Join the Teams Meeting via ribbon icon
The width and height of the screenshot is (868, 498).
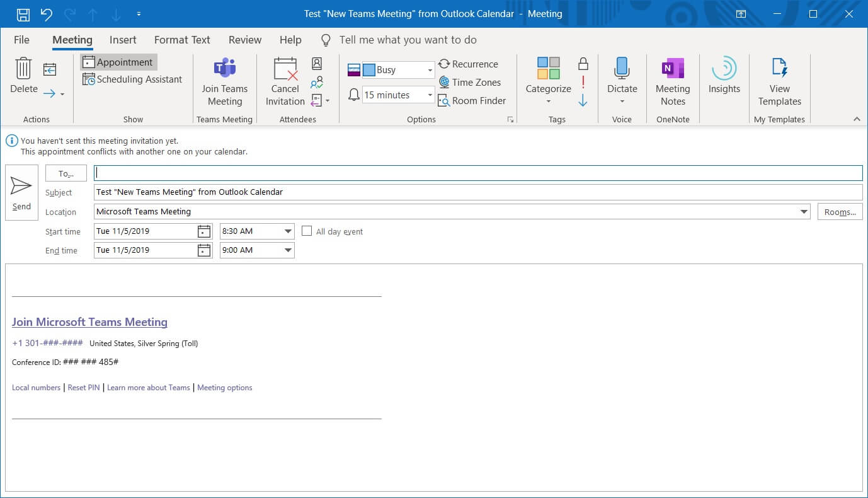click(225, 82)
